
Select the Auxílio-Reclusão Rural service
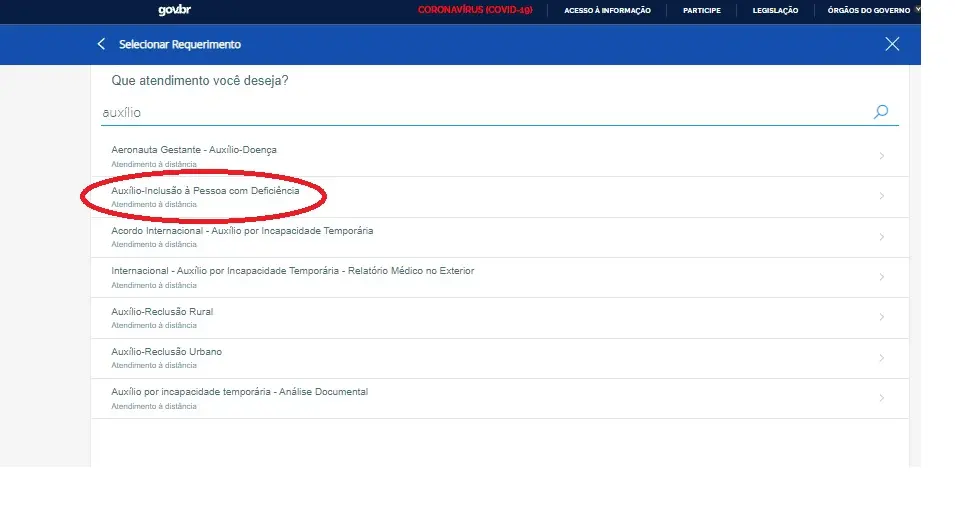tap(162, 312)
